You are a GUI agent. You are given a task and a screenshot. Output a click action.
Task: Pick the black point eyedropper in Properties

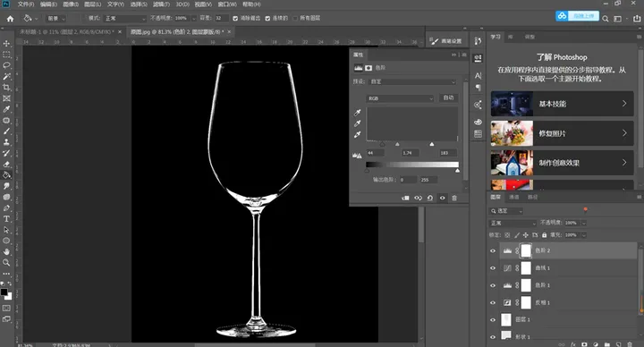(x=357, y=113)
